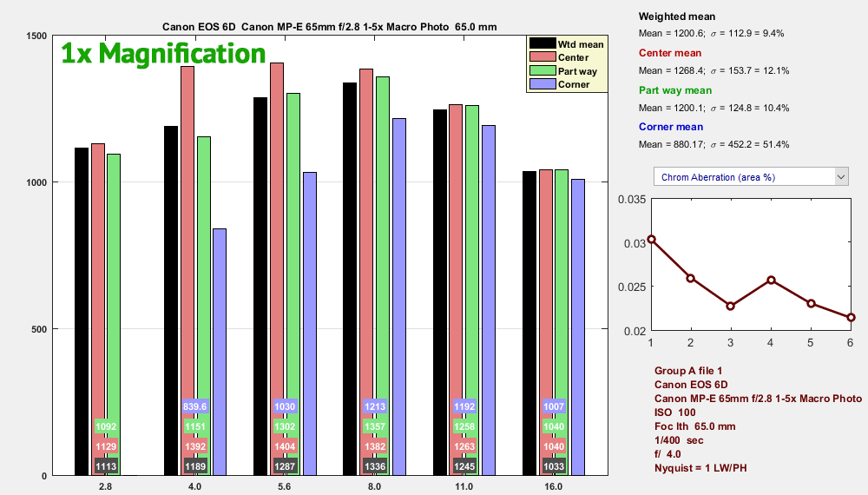The width and height of the screenshot is (868, 495).
Task: Click the Mean = 1268.4 statistics line
Action: [713, 71]
